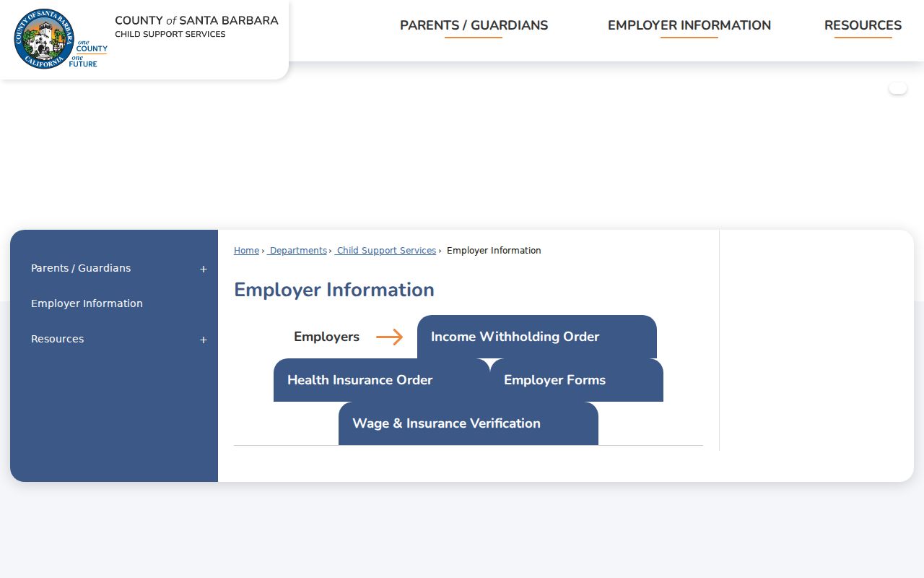Click the Income Withholding Order button
Viewport: 924px width, 578px height.
point(537,337)
